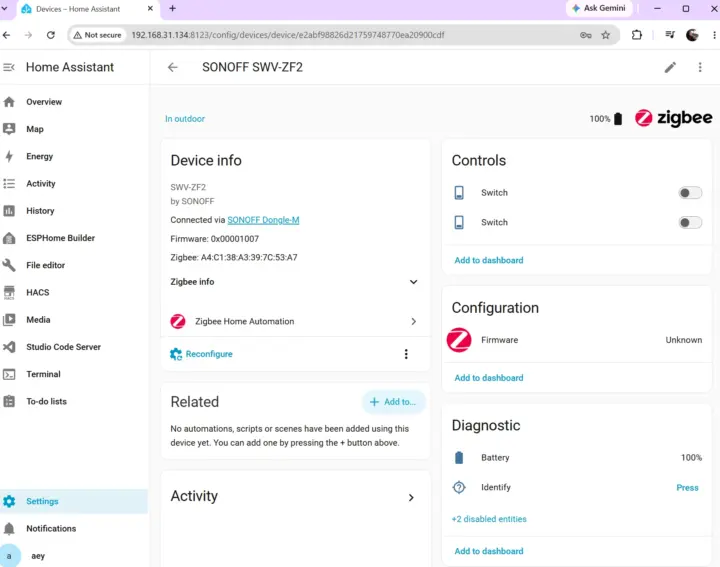Open the aey user profile
The image size is (720, 567).
pos(74,556)
